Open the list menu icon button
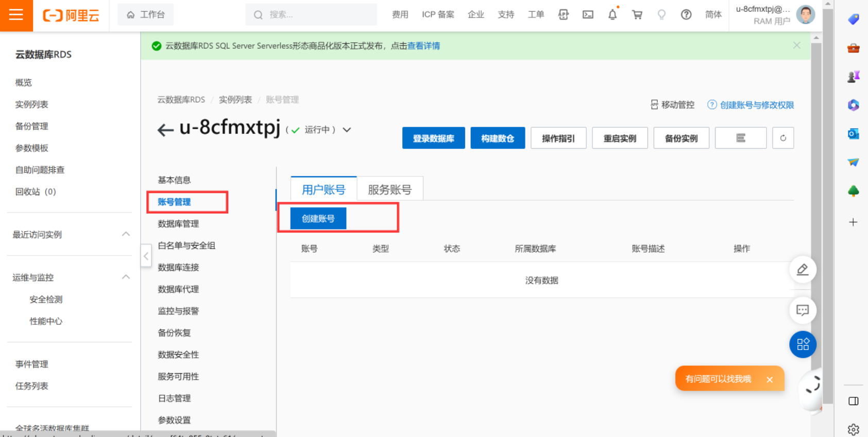Screen dimensions: 868x437 tap(741, 138)
